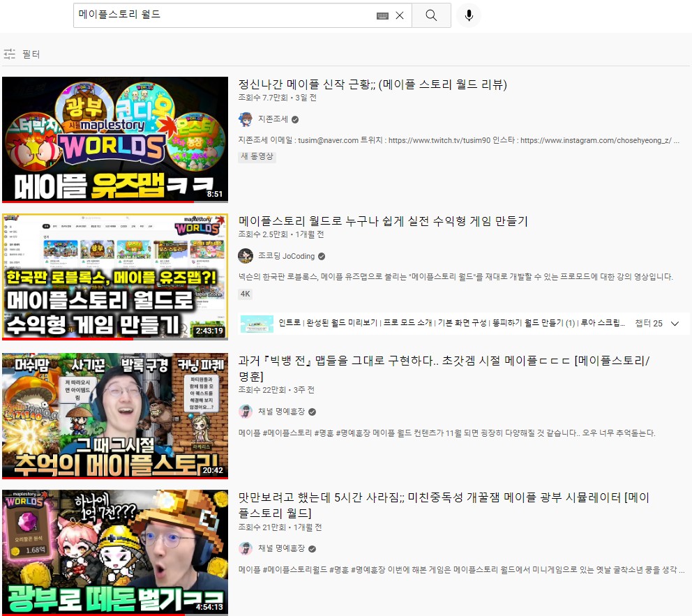The image size is (692, 616).
Task: Visit the 조코딩 JoCoding channel name
Action: point(287,256)
